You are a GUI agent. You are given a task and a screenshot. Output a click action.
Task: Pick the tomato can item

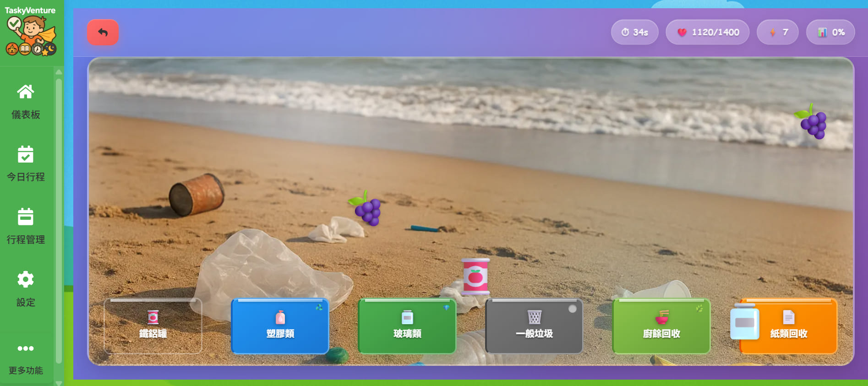(x=475, y=276)
